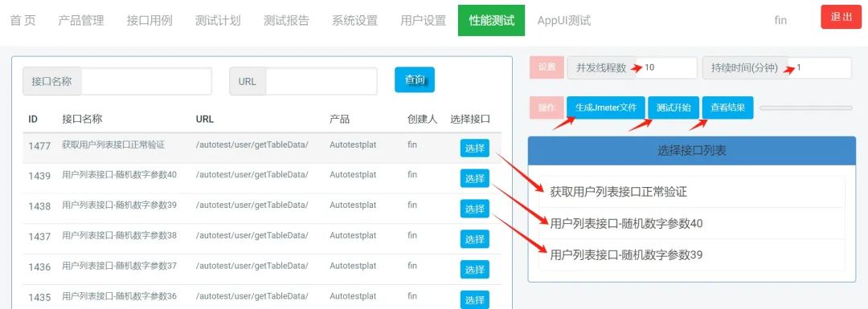Click 生成Jmeter文件 button
Image resolution: width=868 pixels, height=309 pixels.
606,108
